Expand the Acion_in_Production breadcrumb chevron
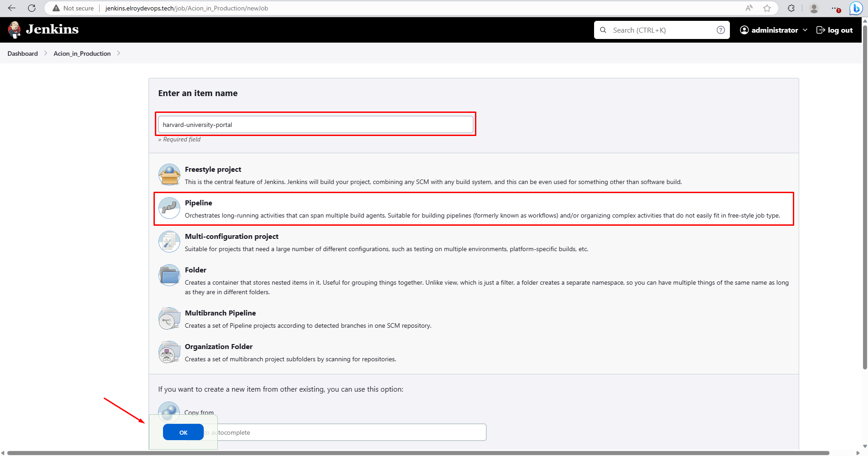The width and height of the screenshot is (868, 456). [119, 53]
